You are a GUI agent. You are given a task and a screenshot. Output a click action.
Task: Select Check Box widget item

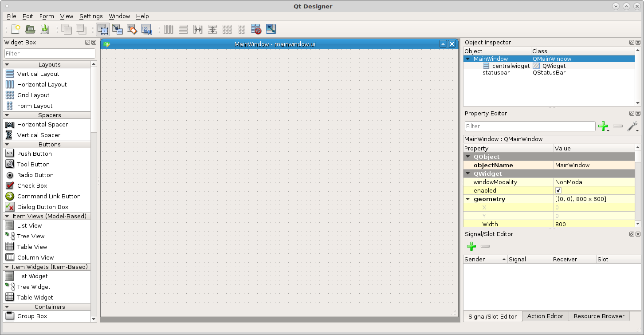(x=47, y=185)
